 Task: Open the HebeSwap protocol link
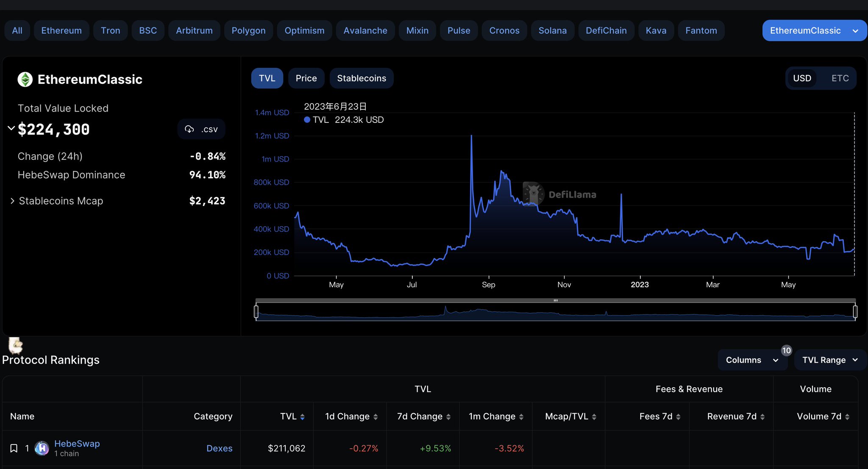[77, 444]
